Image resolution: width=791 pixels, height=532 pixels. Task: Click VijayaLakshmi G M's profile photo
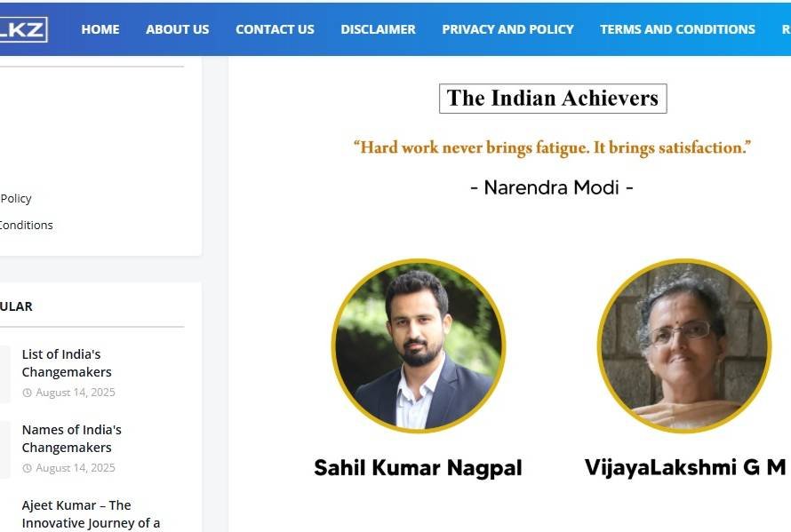(684, 347)
